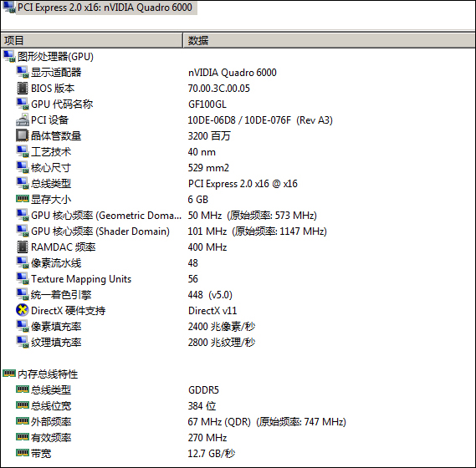Screen dimensions: 476x468
Task: Click the icon next to 工艺技术
Action: tap(23, 151)
